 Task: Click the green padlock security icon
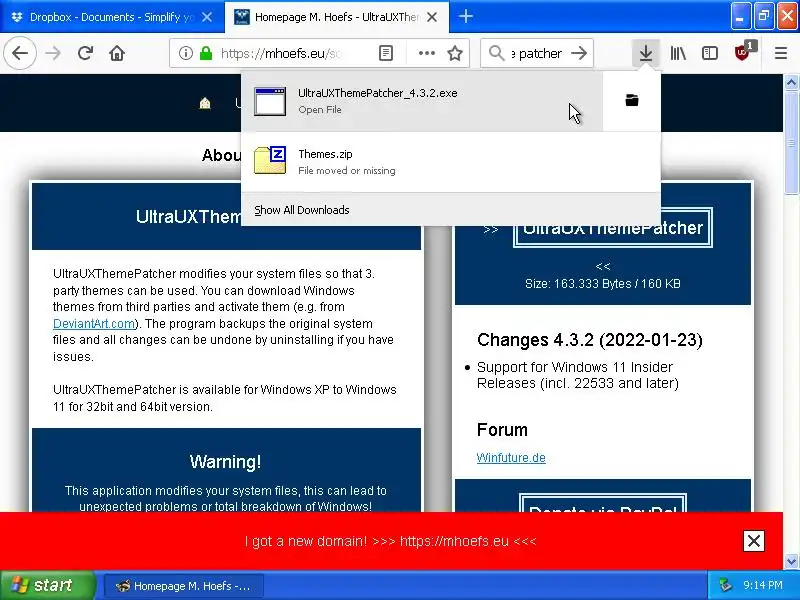206,53
